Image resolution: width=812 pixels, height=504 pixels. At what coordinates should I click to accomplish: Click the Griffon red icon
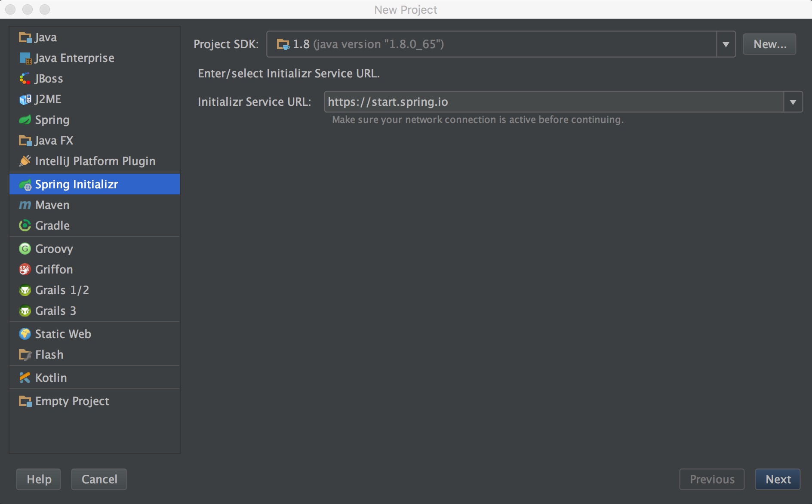coord(25,269)
